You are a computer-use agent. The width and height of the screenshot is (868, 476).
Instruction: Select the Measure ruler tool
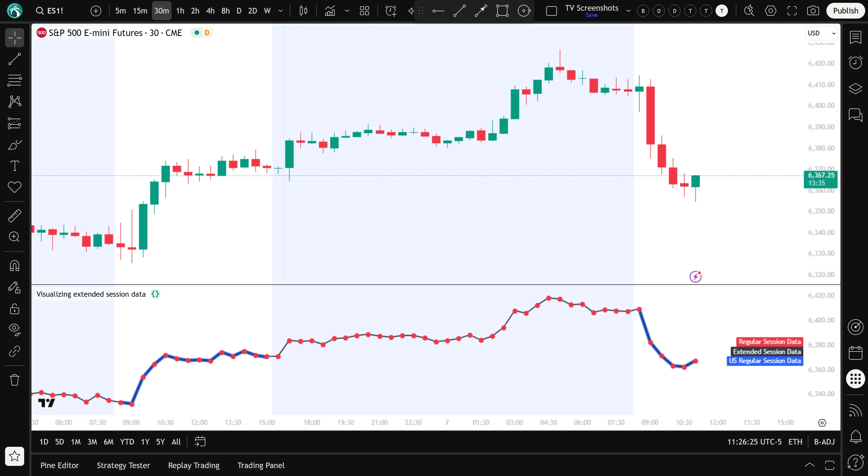click(15, 216)
